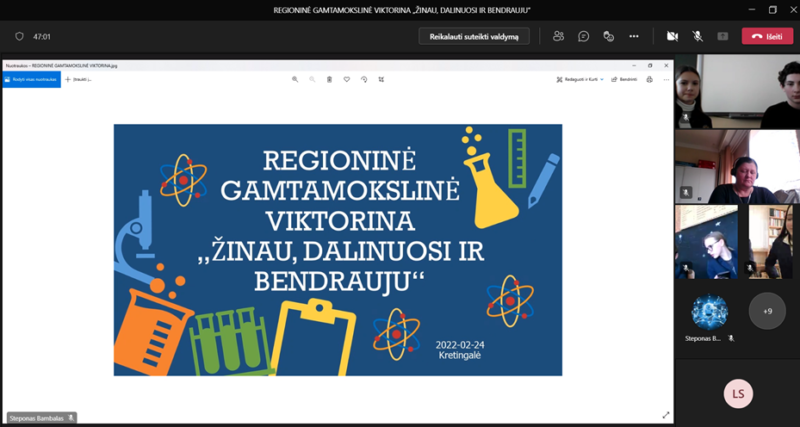The image size is (800, 427).
Task: Minimize the Teams window
Action: click(x=752, y=10)
